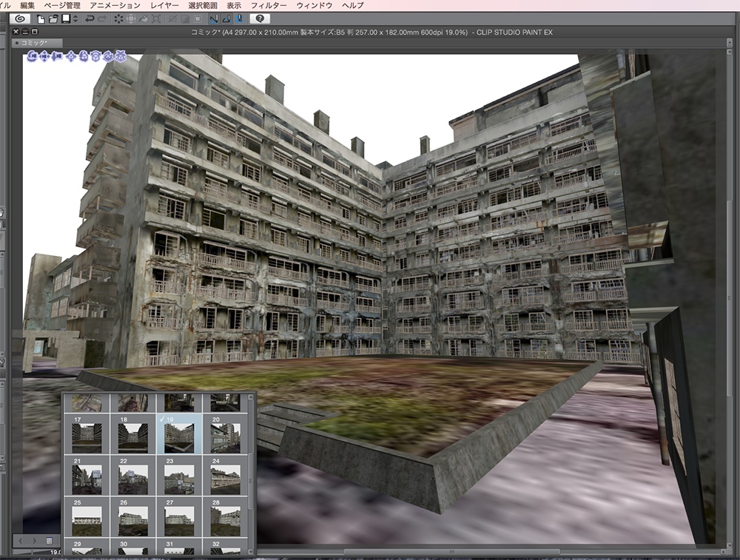
Task: Choose camera preset thumbnail 22
Action: pyautogui.click(x=132, y=476)
